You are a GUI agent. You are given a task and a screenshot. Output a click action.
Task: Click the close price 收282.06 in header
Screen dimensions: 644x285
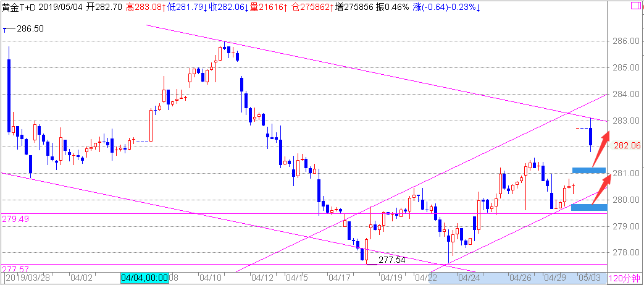coord(226,7)
